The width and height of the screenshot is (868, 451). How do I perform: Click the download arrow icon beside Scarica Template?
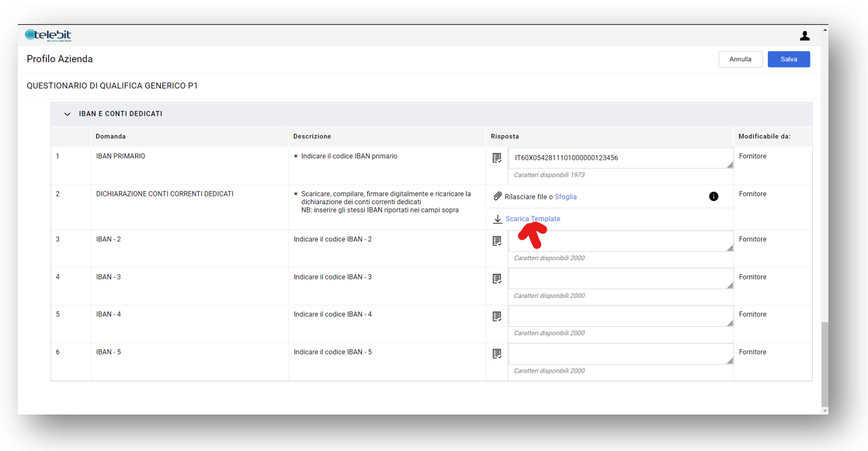[498, 219]
